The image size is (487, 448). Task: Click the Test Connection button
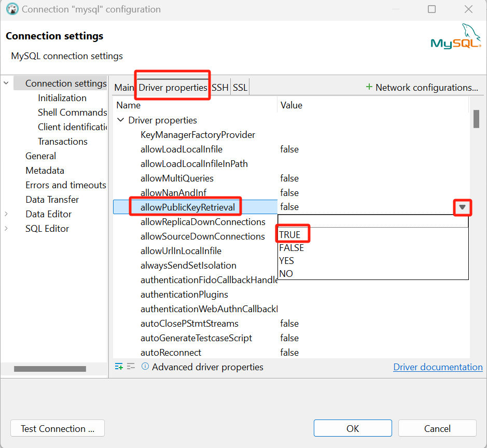click(58, 428)
